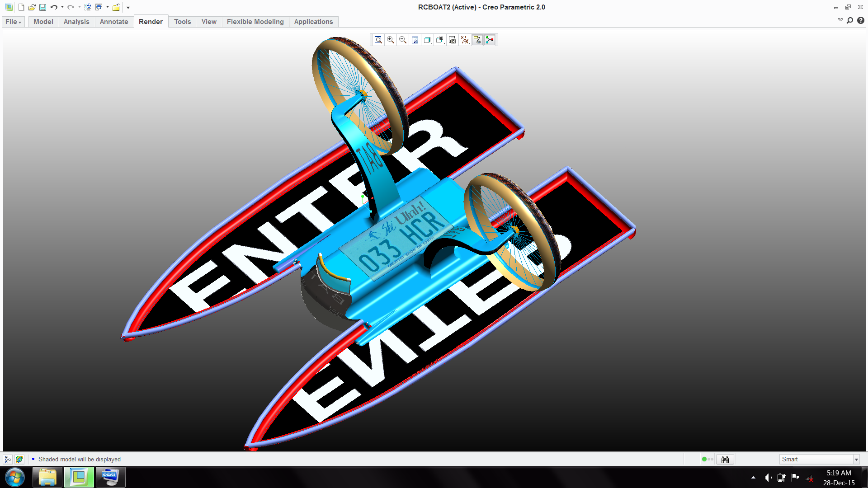868x488 pixels.
Task: Open the Windows Start menu
Action: click(15, 477)
